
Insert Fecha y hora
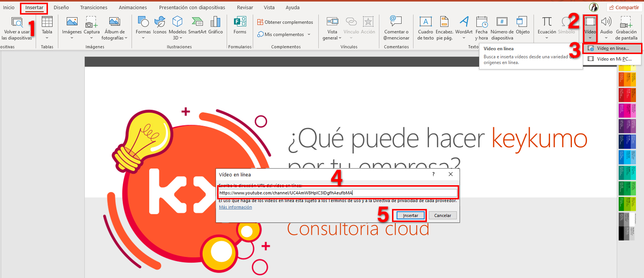481,28
